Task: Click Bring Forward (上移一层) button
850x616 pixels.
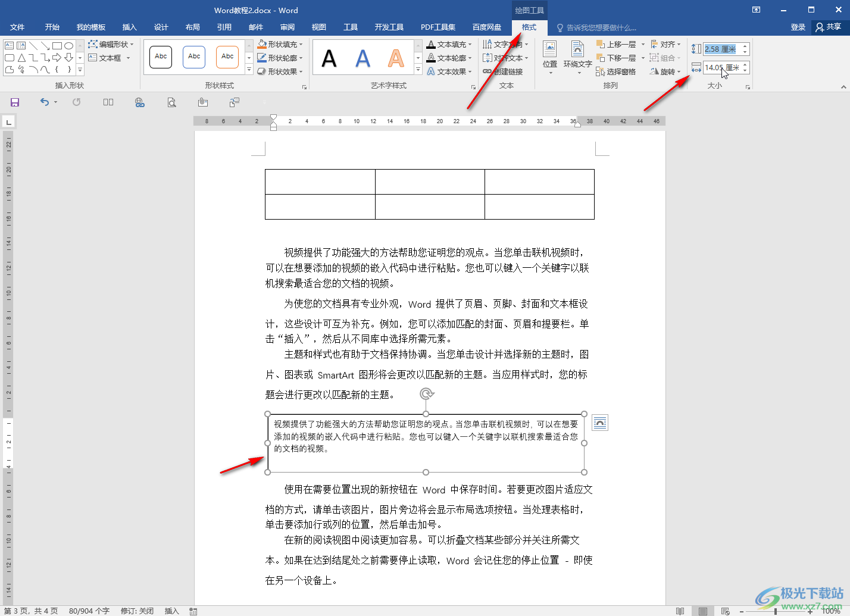Action: 616,44
